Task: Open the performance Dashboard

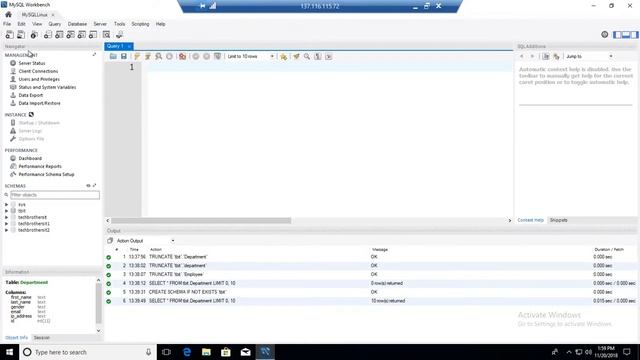Action: (x=30, y=158)
